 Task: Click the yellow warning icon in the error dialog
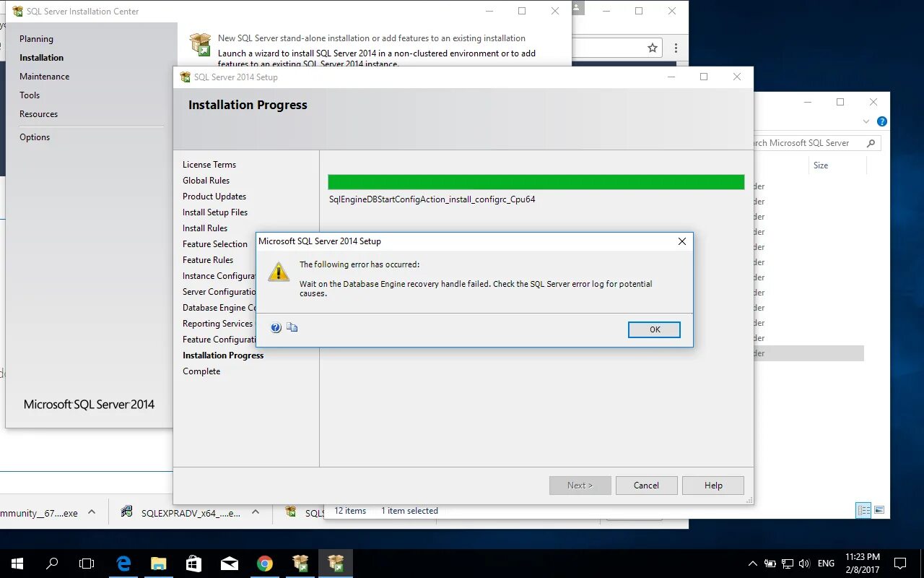point(279,272)
